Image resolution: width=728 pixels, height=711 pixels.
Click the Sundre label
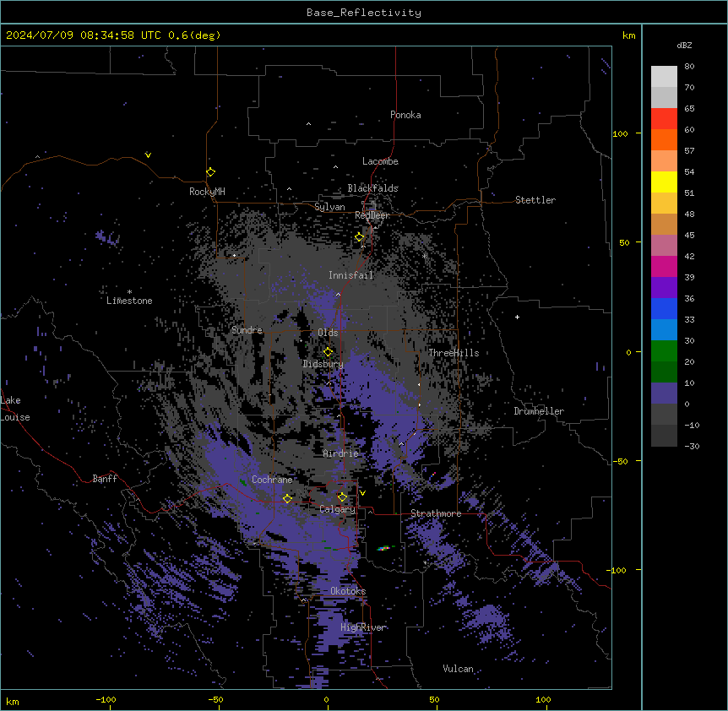pos(247,330)
